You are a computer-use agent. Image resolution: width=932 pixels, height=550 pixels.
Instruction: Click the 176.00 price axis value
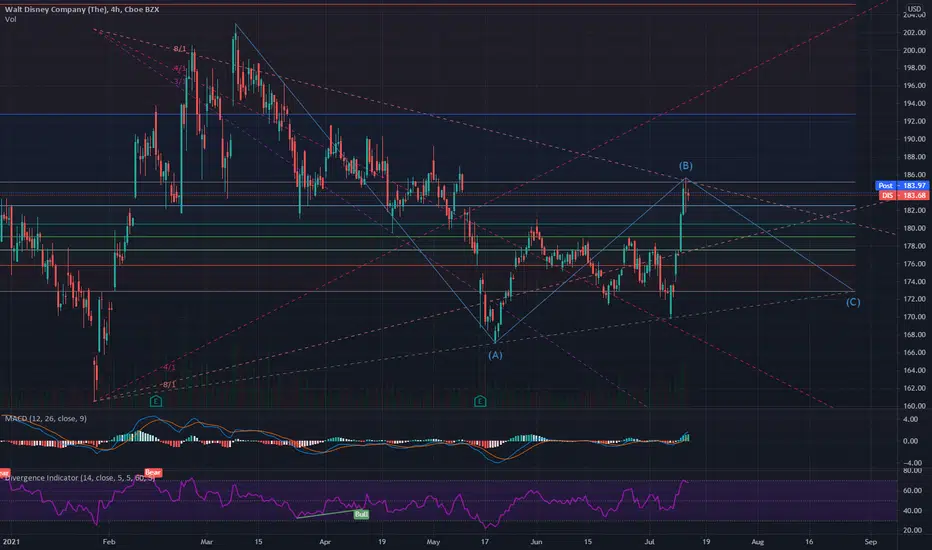click(x=914, y=264)
